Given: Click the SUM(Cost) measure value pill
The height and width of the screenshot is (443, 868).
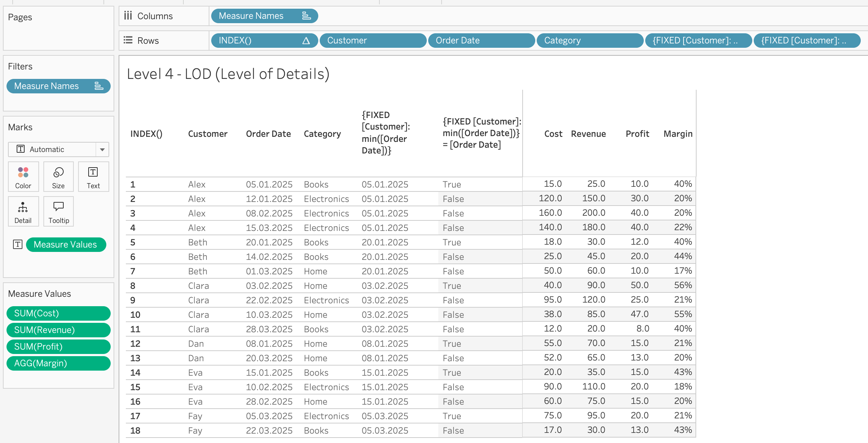Looking at the screenshot, I should (x=58, y=313).
